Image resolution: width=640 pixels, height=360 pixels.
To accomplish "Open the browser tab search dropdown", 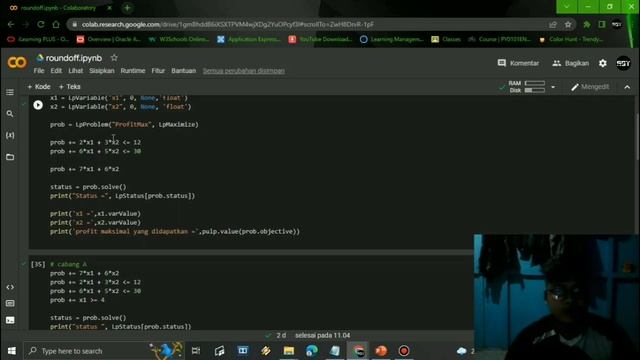I will pyautogui.click(x=567, y=7).
